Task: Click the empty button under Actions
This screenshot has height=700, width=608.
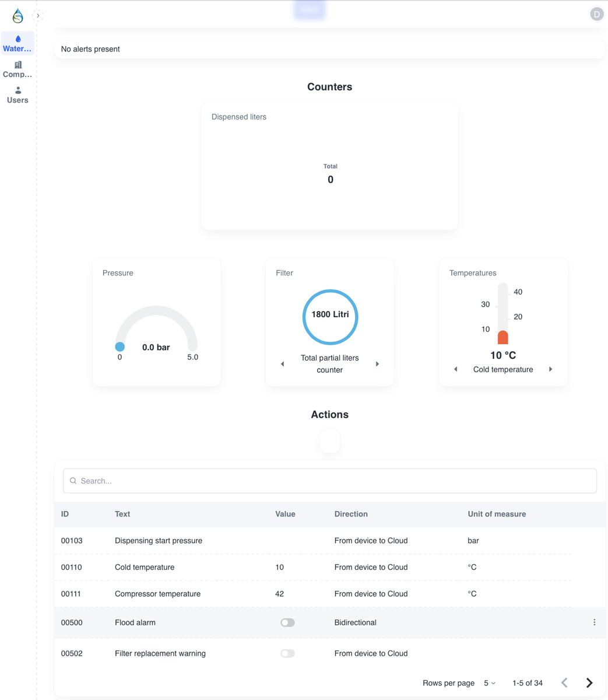Action: pyautogui.click(x=330, y=442)
